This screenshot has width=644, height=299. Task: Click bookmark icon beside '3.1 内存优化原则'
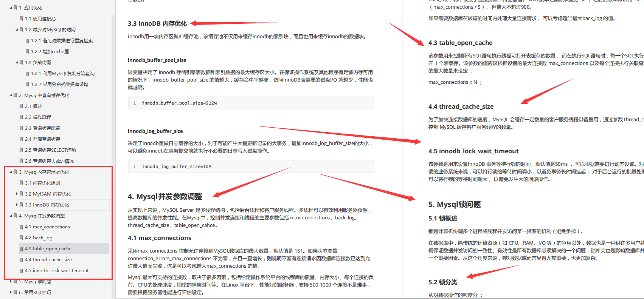pos(21,183)
